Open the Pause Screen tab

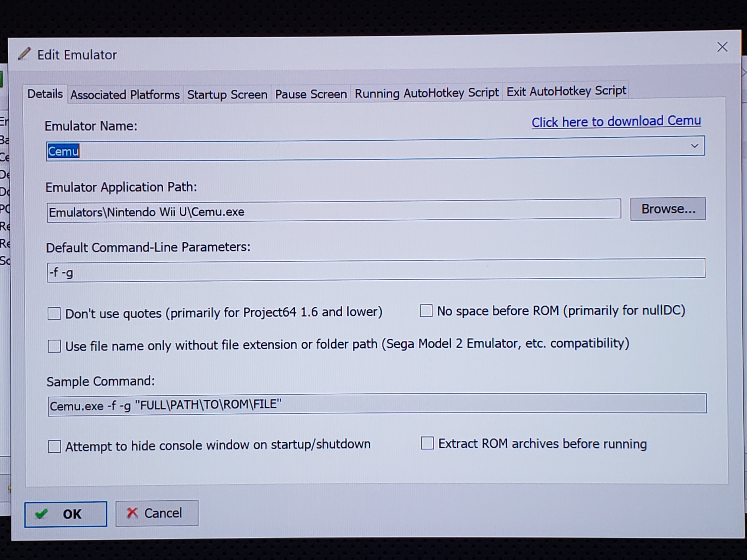pyautogui.click(x=311, y=94)
